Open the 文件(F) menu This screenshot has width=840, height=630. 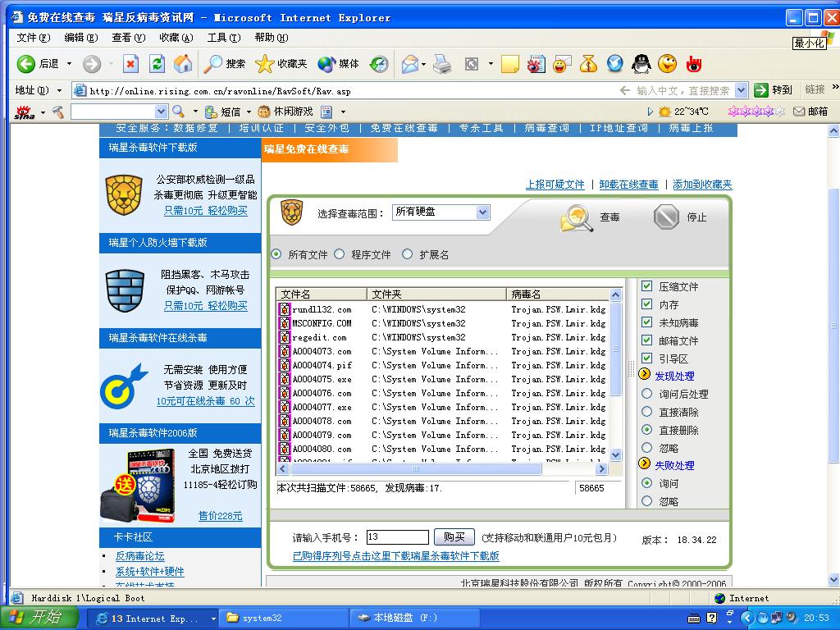pos(33,38)
